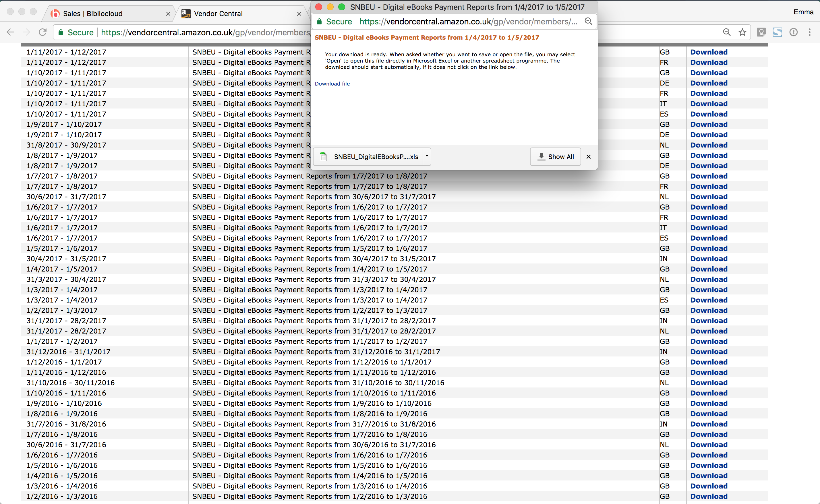Open the Emma profile button
The height and width of the screenshot is (504, 820).
(x=803, y=12)
